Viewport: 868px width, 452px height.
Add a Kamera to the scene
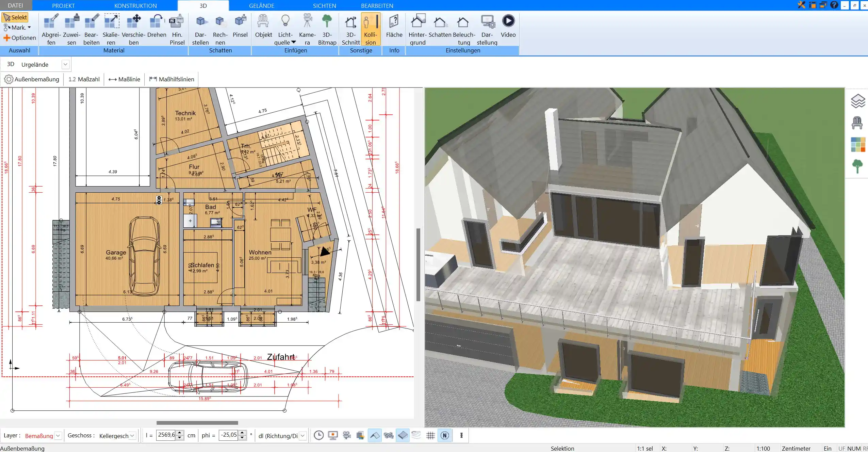(307, 30)
